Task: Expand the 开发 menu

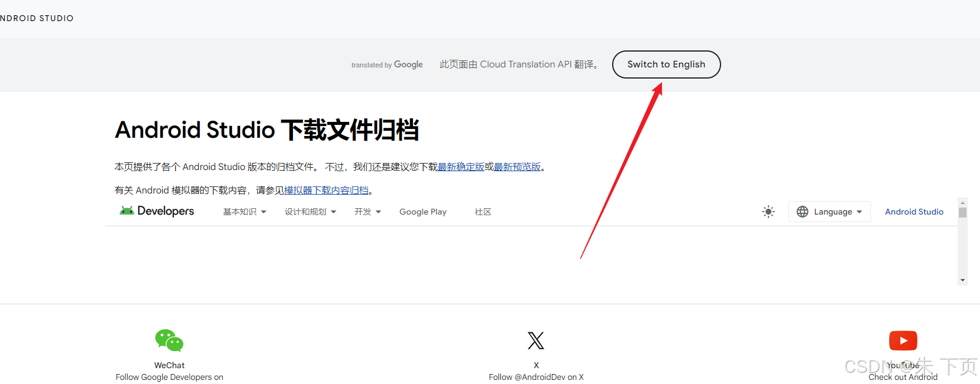Action: click(x=368, y=212)
